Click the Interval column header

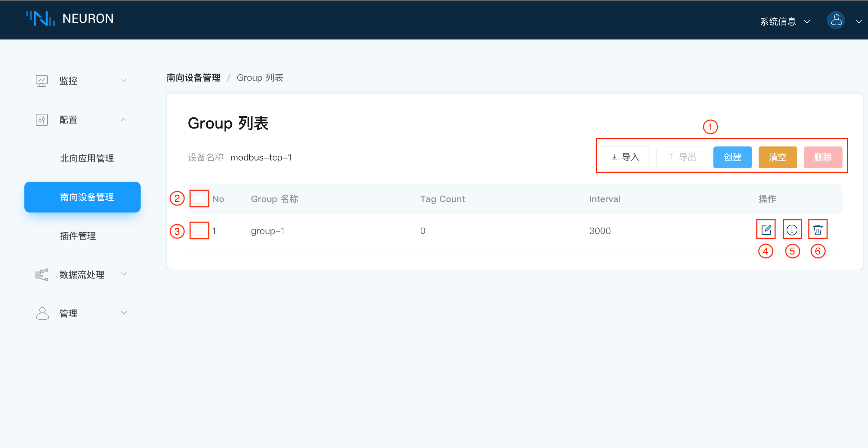[605, 199]
